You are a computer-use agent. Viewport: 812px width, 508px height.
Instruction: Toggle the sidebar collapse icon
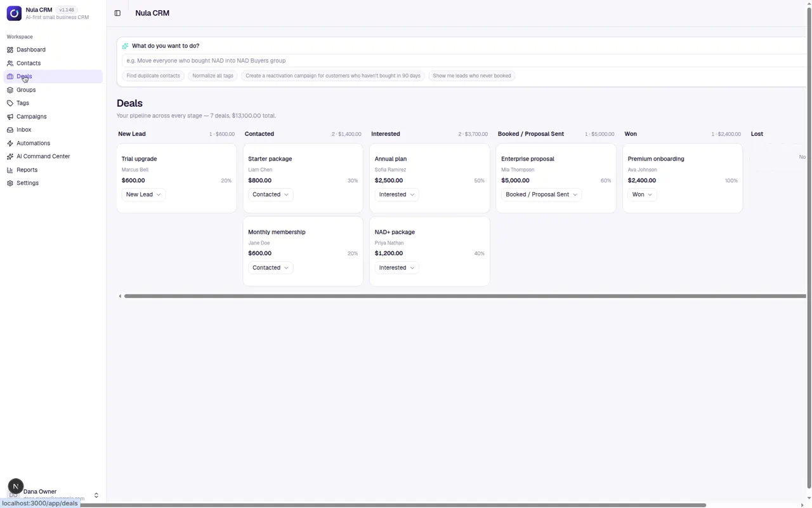click(117, 13)
